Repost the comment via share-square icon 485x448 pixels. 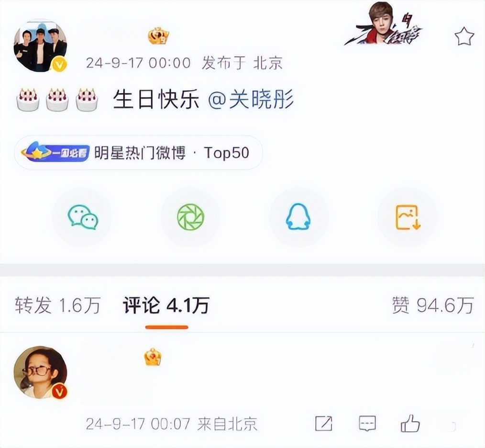[x=323, y=423]
